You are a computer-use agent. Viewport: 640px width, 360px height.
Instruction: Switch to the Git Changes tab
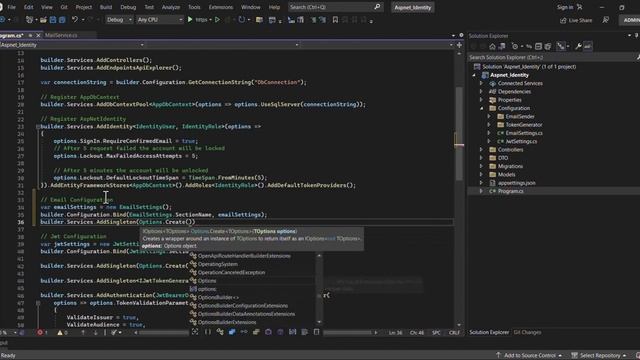[527, 333]
